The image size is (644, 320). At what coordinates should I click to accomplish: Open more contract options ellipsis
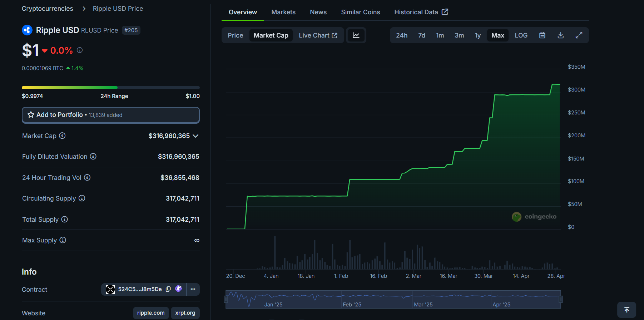[193, 289]
